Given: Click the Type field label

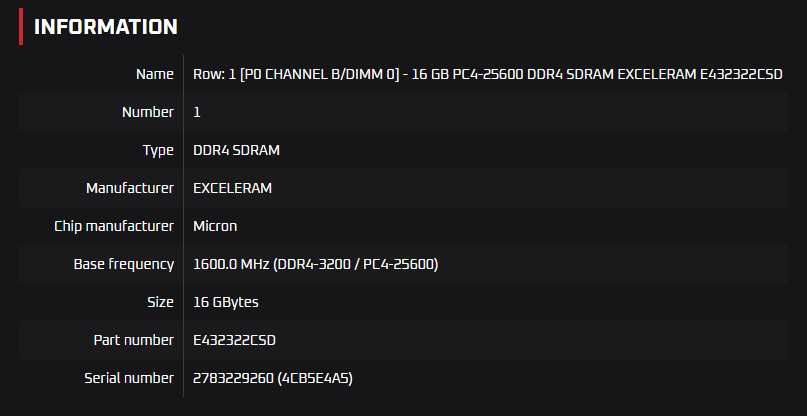Looking at the screenshot, I should [158, 150].
